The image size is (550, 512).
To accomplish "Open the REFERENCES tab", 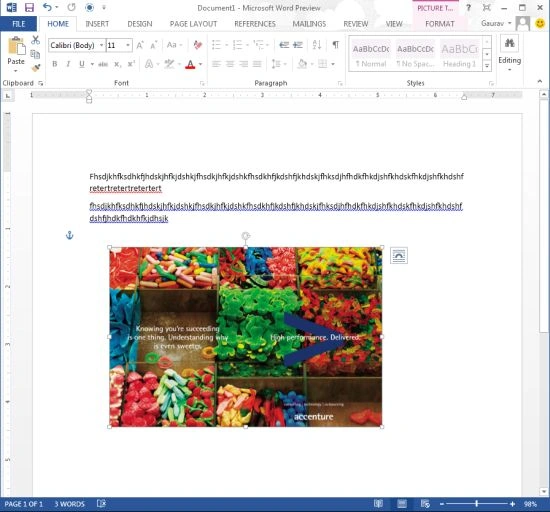I will tap(255, 24).
